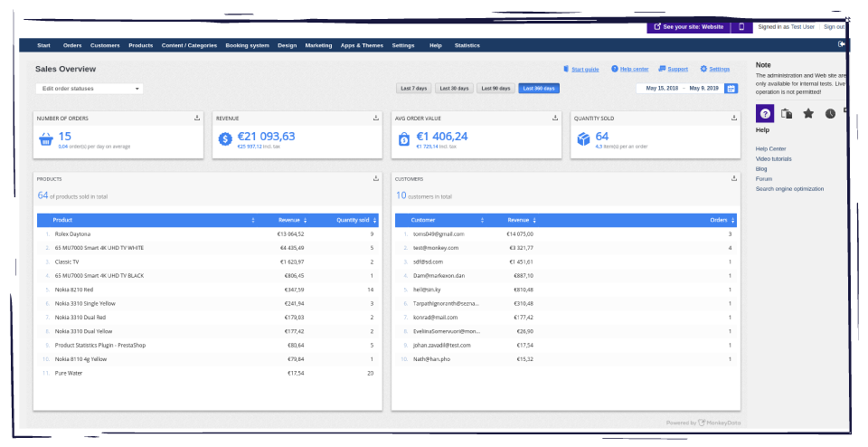The image size is (868, 447).
Task: Download the Number of Orders card data
Action: [x=197, y=118]
